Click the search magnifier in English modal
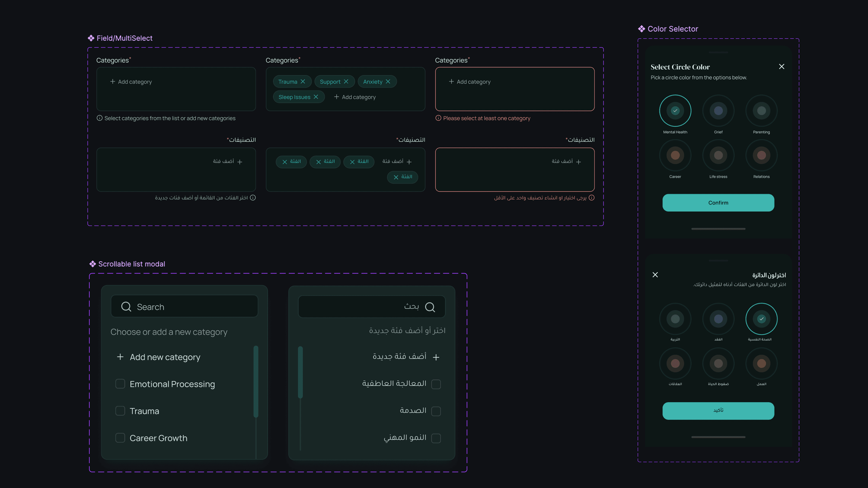This screenshot has width=868, height=488. 126,306
